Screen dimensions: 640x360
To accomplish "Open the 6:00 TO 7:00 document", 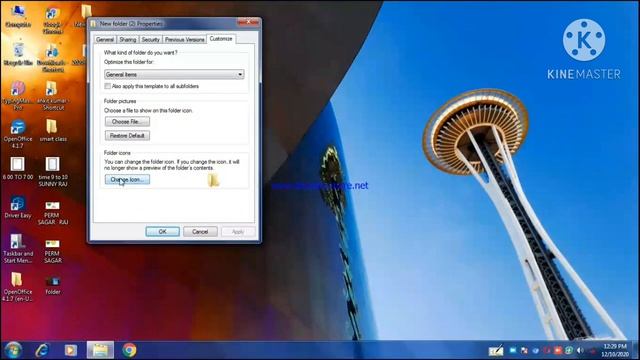I will tap(18, 169).
